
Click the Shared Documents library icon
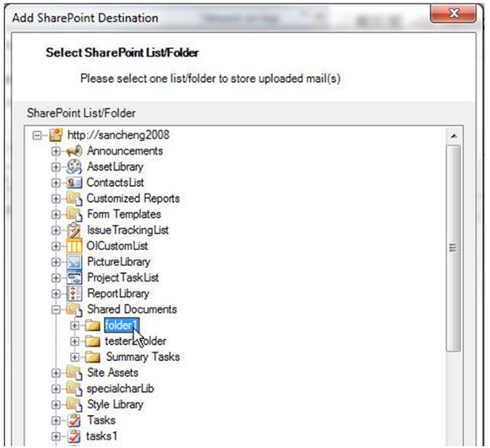[x=74, y=309]
